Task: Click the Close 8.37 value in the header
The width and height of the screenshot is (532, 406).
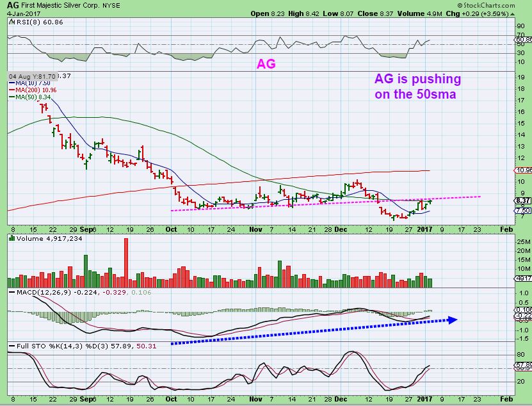Action: pyautogui.click(x=375, y=14)
